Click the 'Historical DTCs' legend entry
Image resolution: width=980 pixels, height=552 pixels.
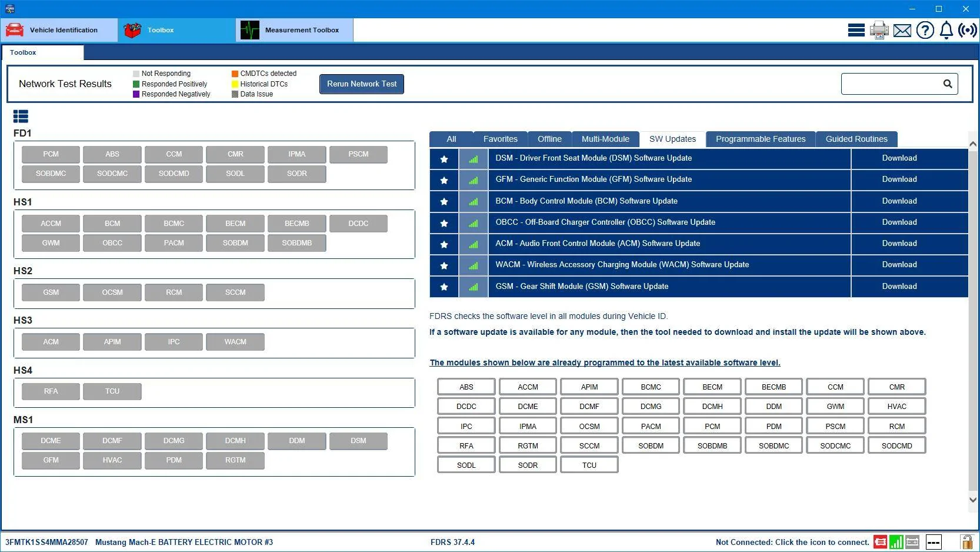[260, 84]
